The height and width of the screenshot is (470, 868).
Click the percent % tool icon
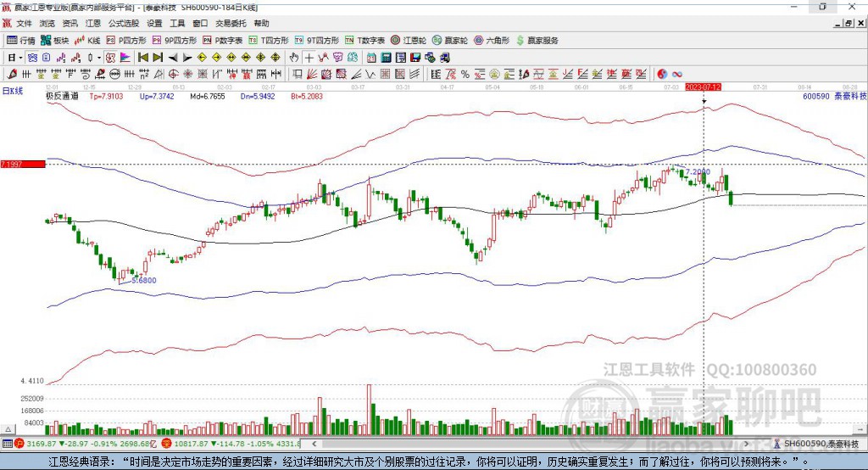click(465, 74)
